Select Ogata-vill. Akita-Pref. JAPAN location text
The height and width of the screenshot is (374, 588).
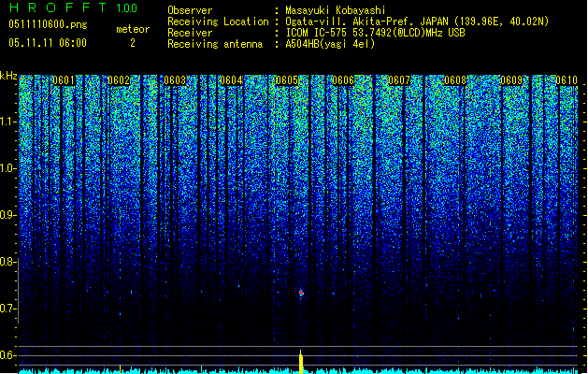click(417, 22)
